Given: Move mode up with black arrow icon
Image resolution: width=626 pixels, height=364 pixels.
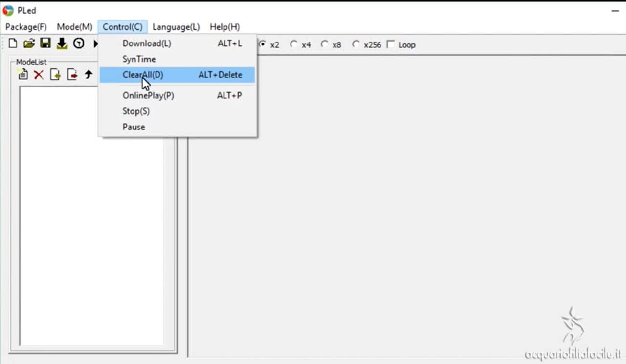Looking at the screenshot, I should tap(89, 75).
